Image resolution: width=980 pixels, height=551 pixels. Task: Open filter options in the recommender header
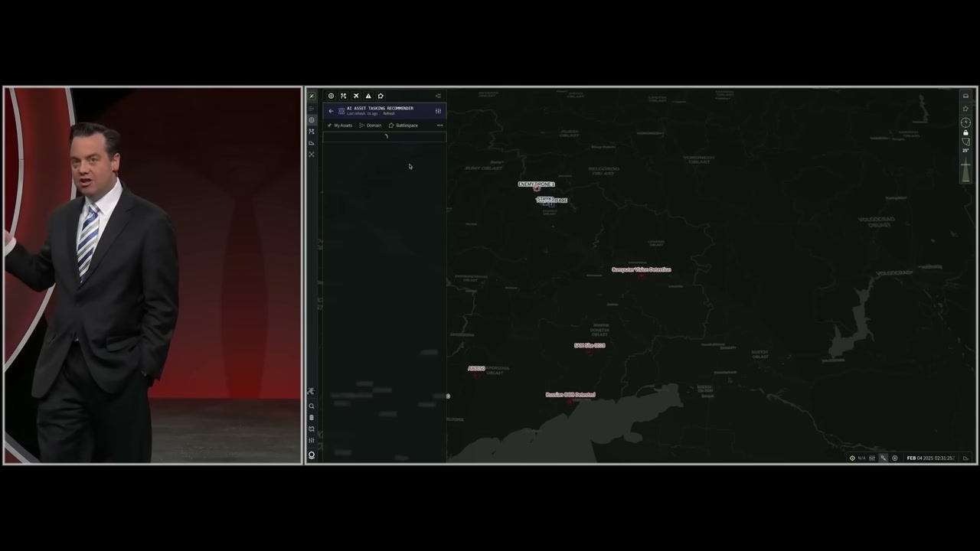tap(438, 111)
